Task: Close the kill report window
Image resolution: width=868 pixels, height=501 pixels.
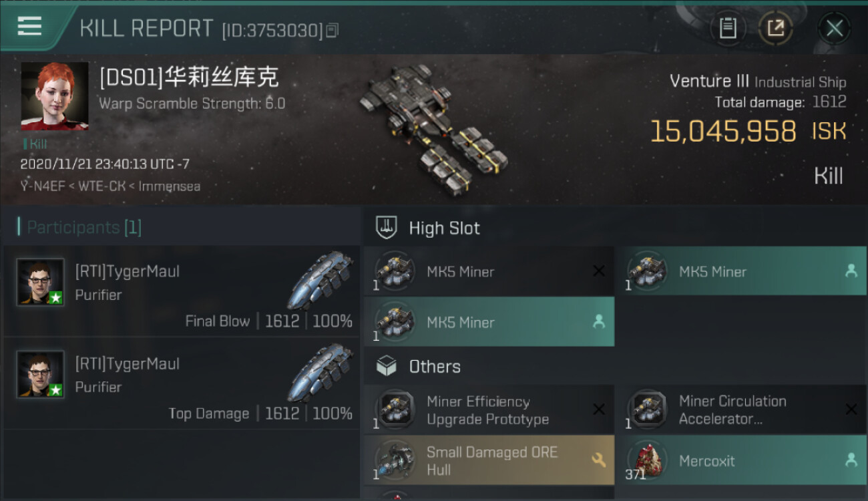Action: [834, 28]
